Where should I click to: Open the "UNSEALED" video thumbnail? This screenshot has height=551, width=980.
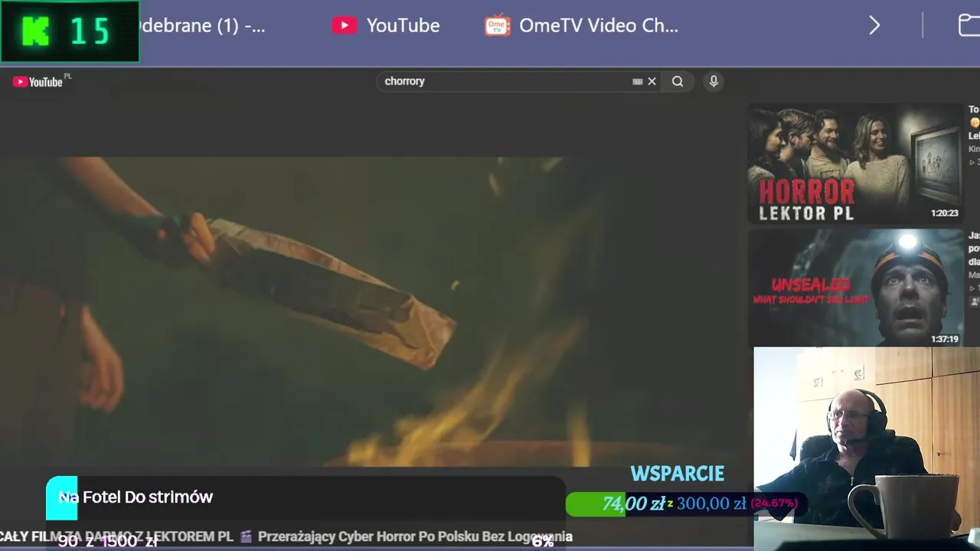[855, 288]
